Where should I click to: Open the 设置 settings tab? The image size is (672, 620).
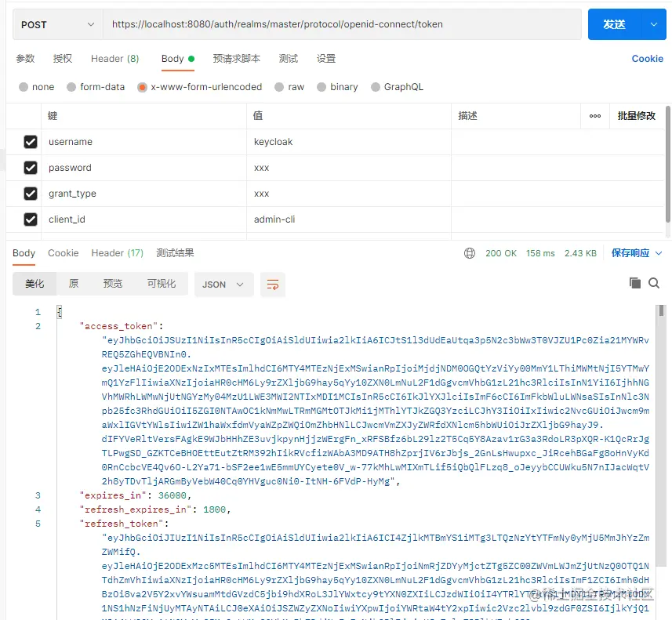point(326,59)
